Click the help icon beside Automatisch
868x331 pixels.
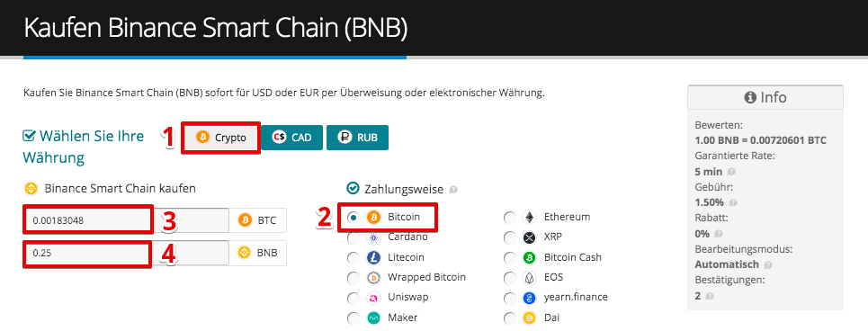pos(768,265)
